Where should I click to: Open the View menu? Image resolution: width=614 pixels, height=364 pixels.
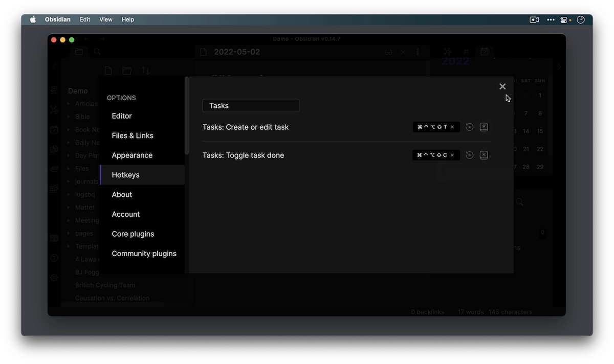tap(106, 19)
